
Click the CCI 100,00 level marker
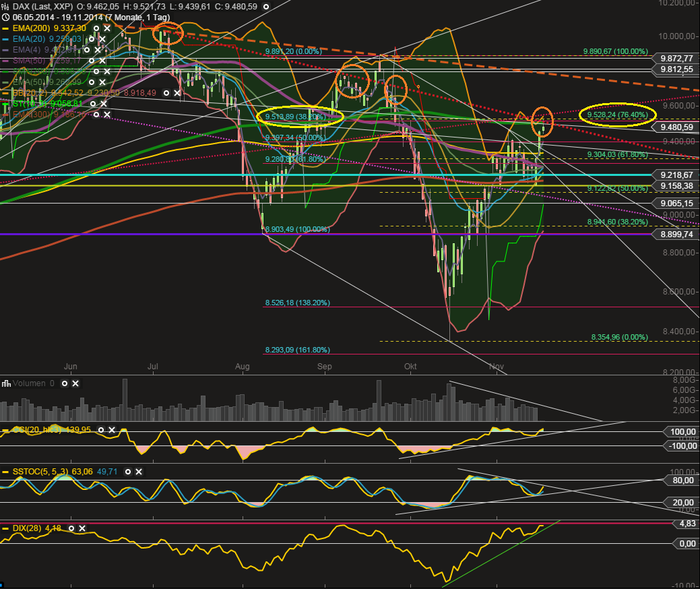tap(681, 431)
